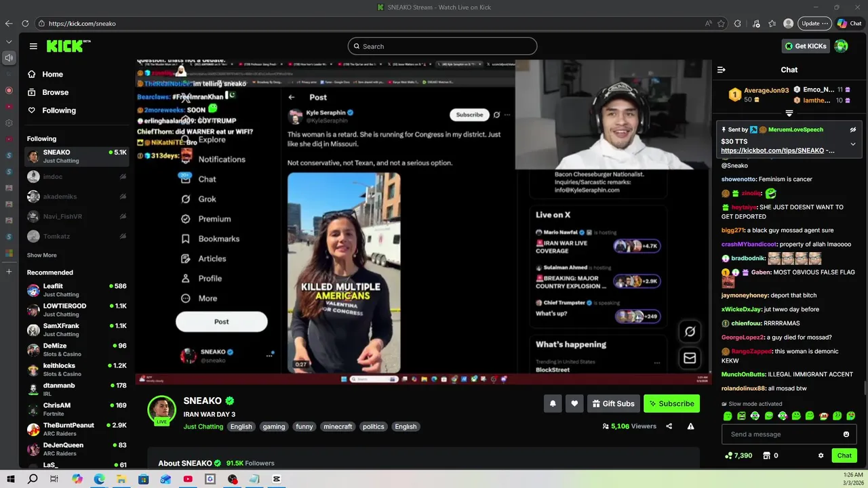Open the Kick hamburger menu

click(x=33, y=46)
